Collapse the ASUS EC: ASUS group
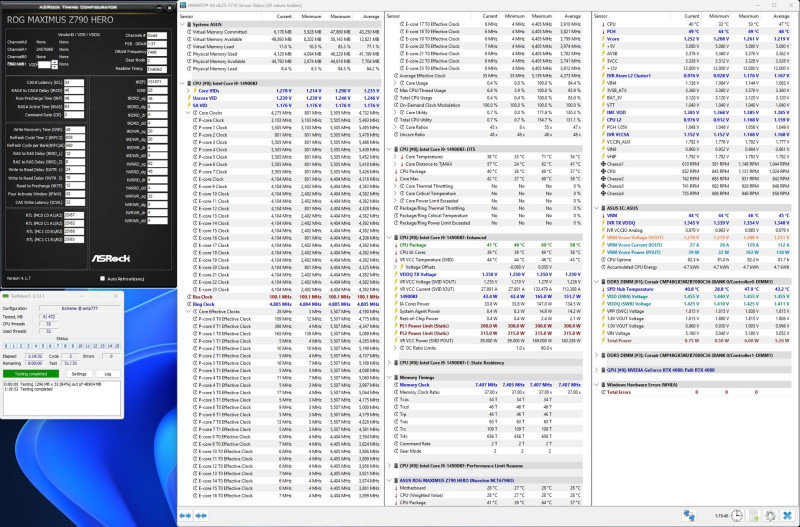This screenshot has width=800, height=527. 596,208
